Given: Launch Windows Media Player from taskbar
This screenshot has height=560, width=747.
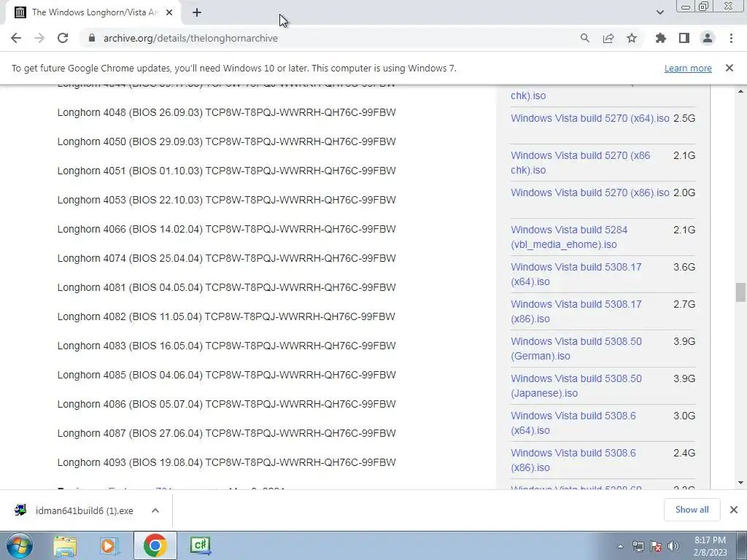Looking at the screenshot, I should click(109, 545).
